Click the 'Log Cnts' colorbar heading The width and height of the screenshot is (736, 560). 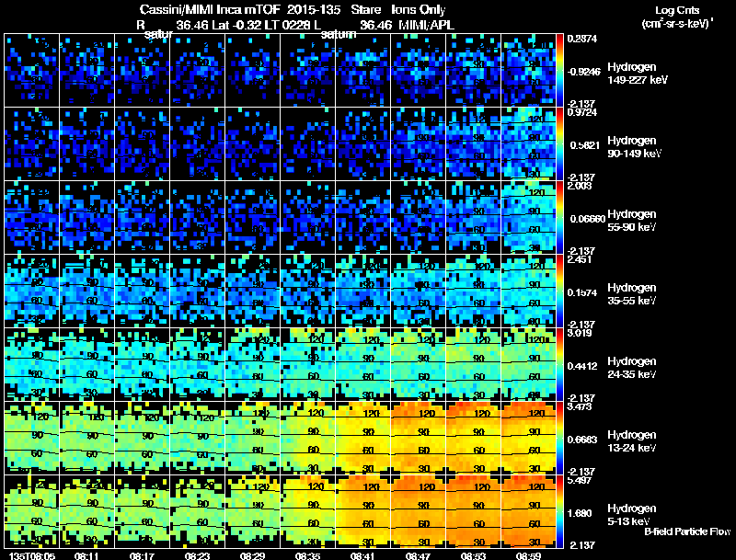pos(677,10)
